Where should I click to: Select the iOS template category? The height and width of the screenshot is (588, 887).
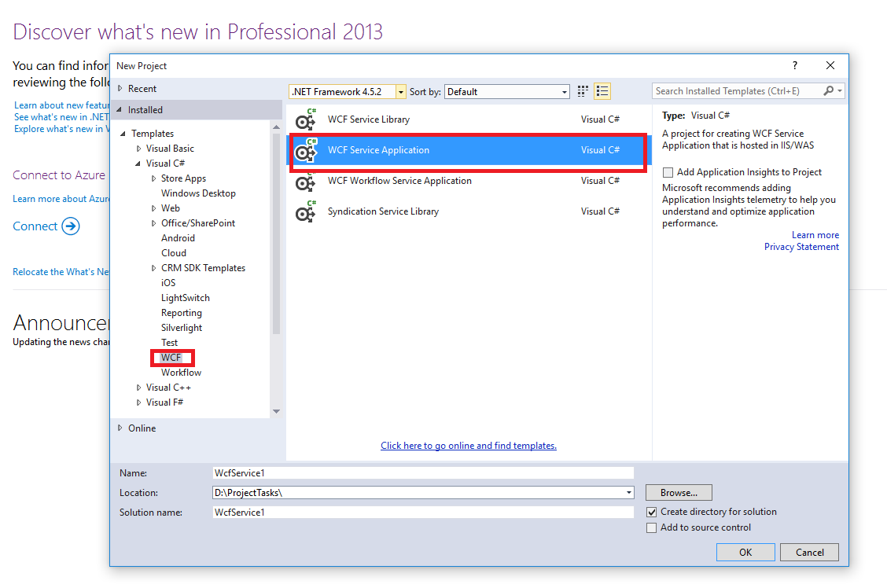tap(168, 283)
